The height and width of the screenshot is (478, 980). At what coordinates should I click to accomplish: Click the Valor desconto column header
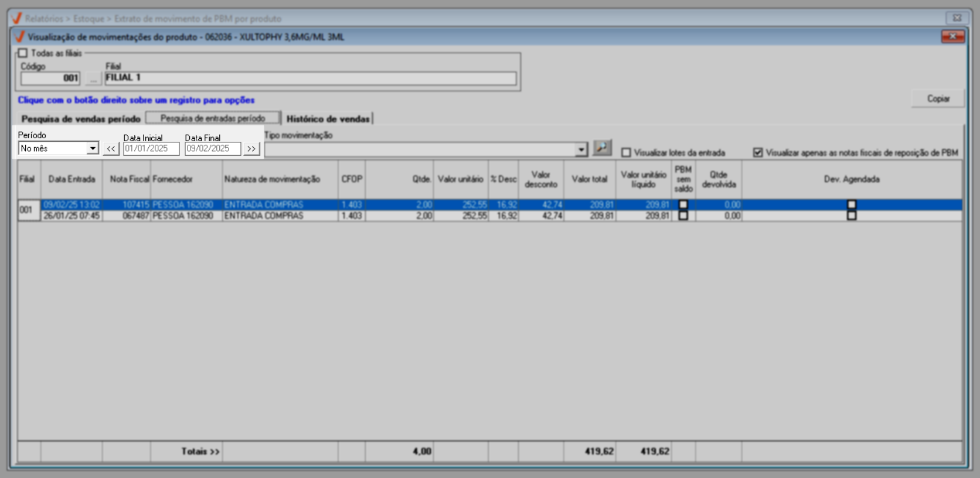541,179
